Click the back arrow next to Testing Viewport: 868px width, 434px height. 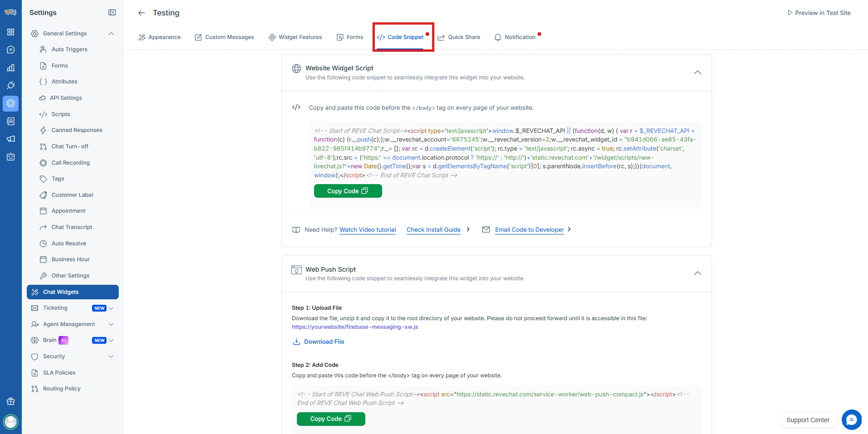point(141,13)
